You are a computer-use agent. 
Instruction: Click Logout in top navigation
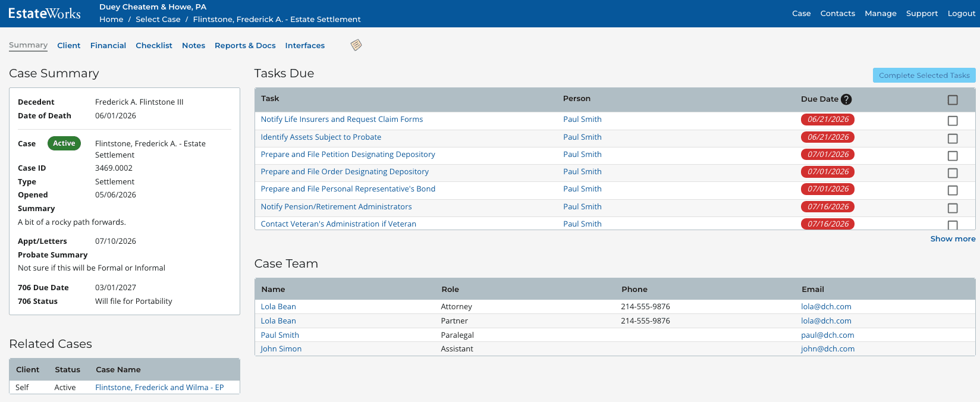[x=962, y=13]
